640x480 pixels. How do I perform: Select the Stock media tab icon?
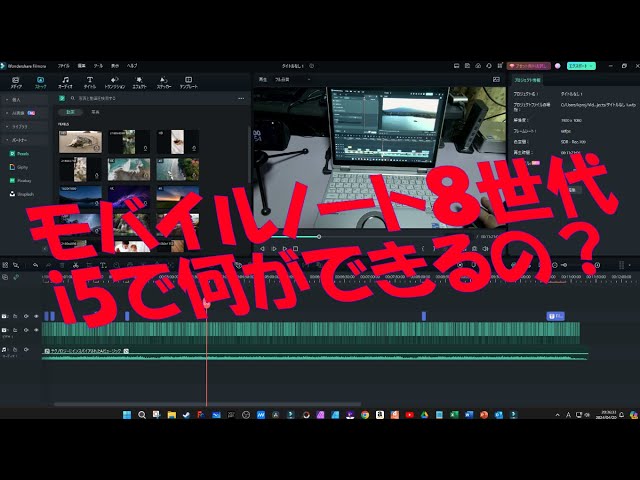point(40,82)
